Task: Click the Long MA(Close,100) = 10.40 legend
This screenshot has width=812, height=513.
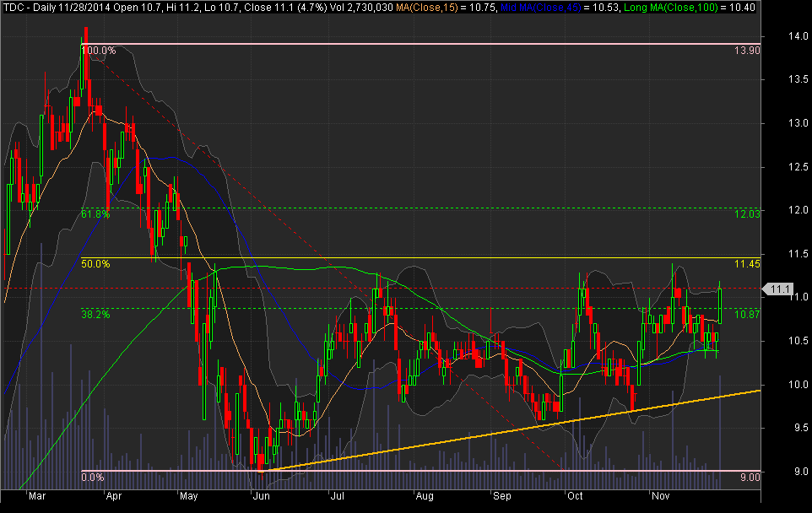Action: click(690, 8)
